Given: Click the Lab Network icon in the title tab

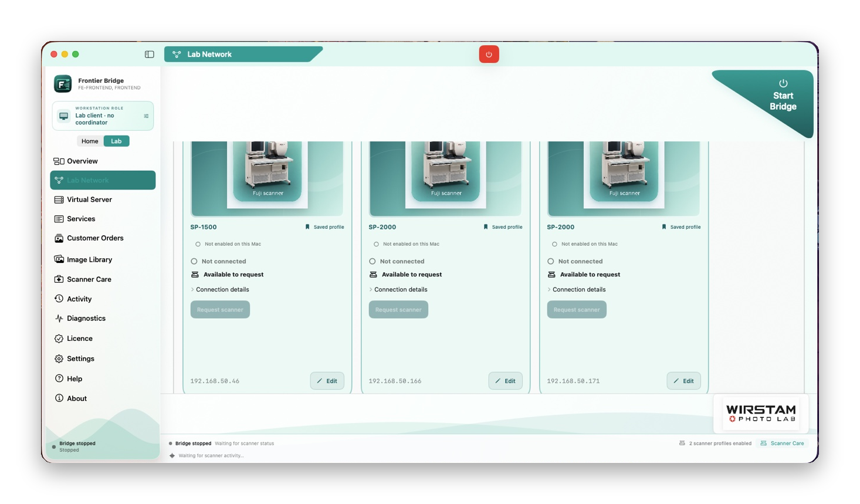Looking at the screenshot, I should click(177, 55).
